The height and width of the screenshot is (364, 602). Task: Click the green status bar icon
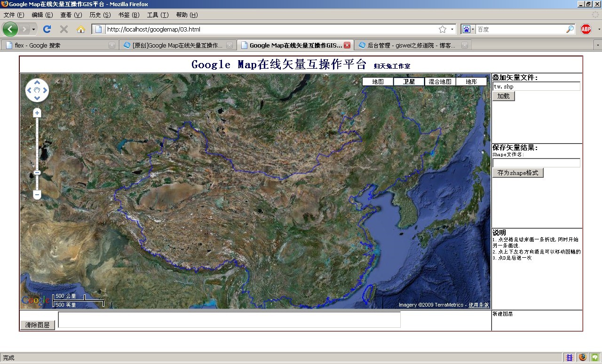click(595, 358)
